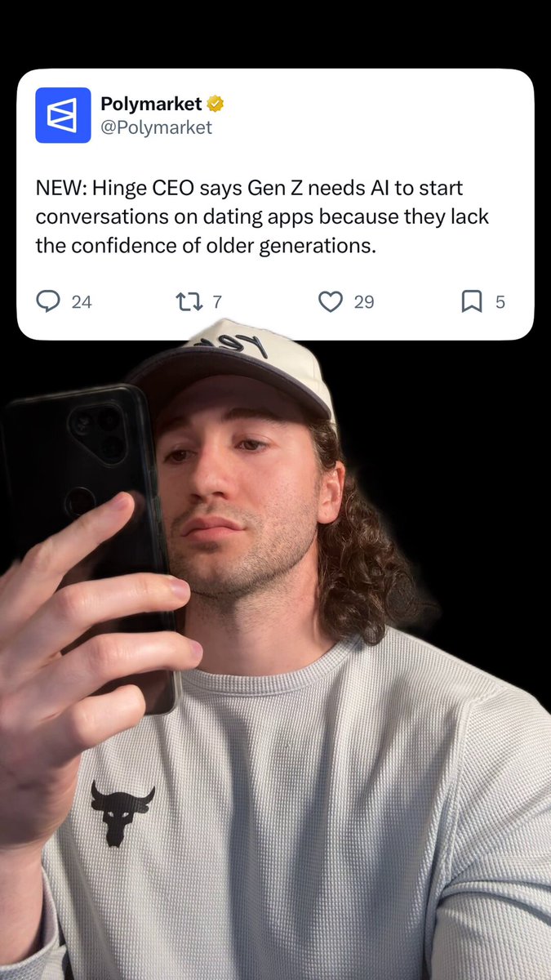This screenshot has height=980, width=551.
Task: Tap the reply speech bubble icon
Action: [48, 301]
